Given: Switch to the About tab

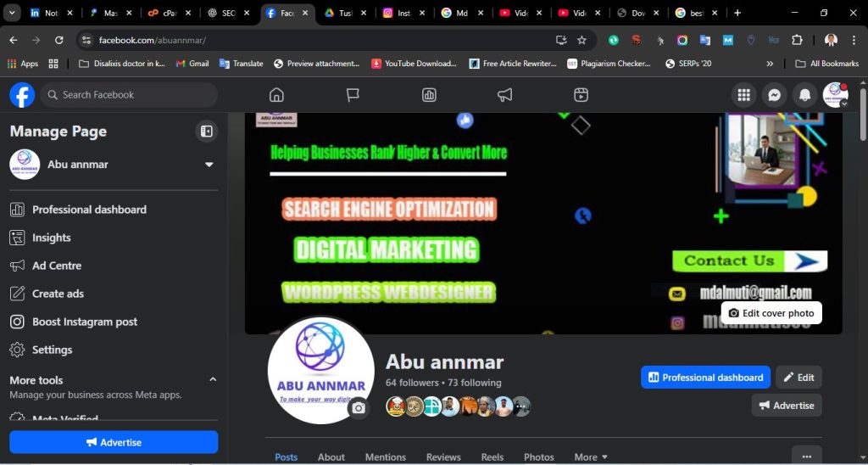Looking at the screenshot, I should click(331, 457).
